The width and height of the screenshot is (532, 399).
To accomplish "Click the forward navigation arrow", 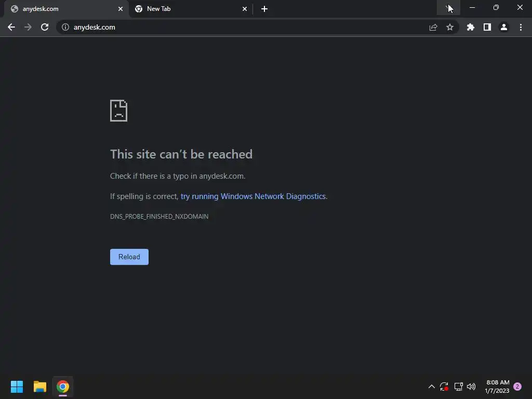I will (28, 27).
